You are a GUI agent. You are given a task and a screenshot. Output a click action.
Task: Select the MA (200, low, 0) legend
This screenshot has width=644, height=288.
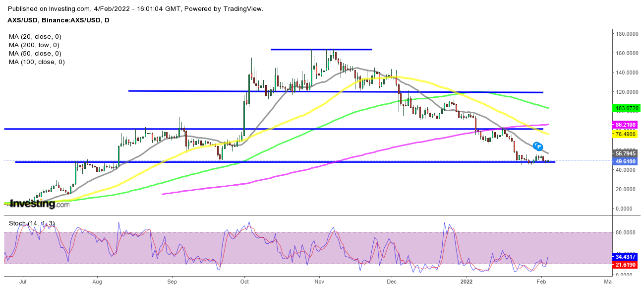[35, 45]
